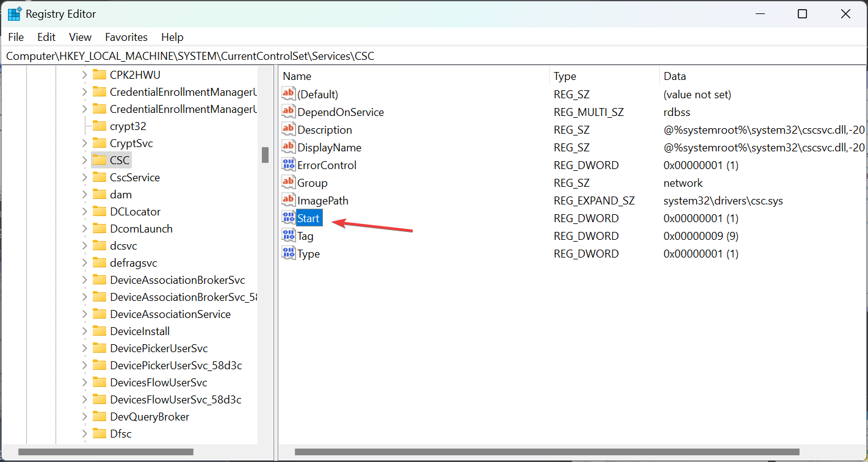Select the icon beside the ImagePath value

click(x=288, y=200)
